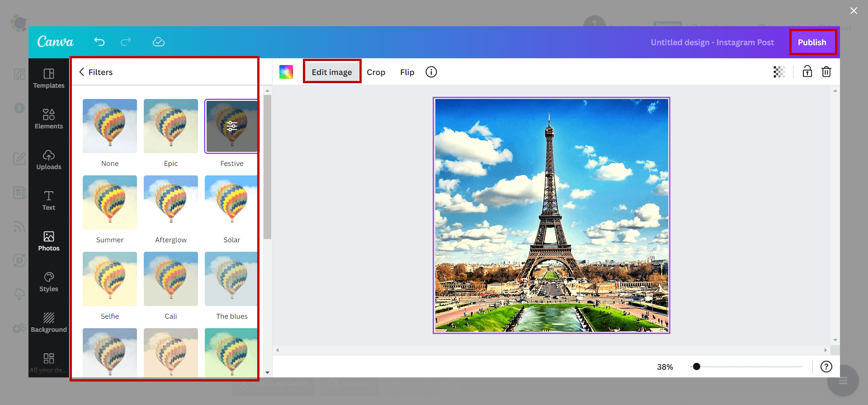Select the Eiffel Tower image on canvas
868x405 pixels.
click(x=552, y=215)
